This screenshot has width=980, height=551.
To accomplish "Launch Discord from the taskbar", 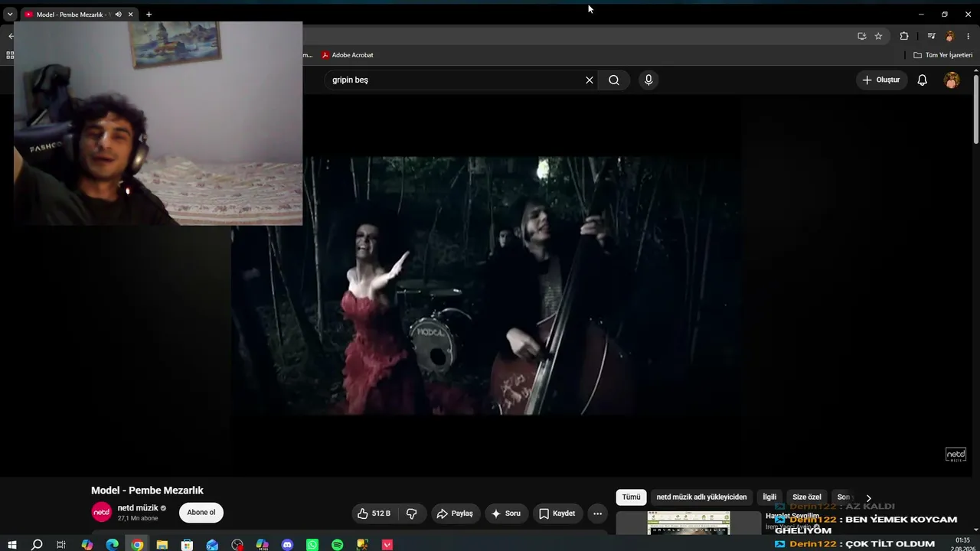I will coord(287,545).
